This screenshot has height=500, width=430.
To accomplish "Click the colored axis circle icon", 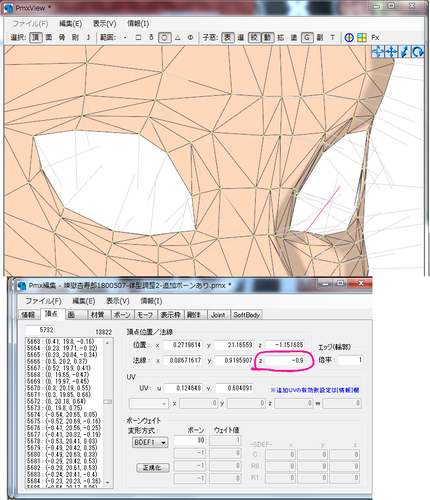I will [349, 37].
